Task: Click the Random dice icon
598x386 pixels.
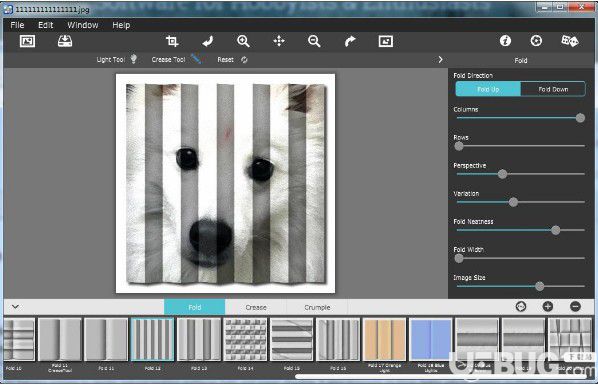Action: click(x=569, y=40)
